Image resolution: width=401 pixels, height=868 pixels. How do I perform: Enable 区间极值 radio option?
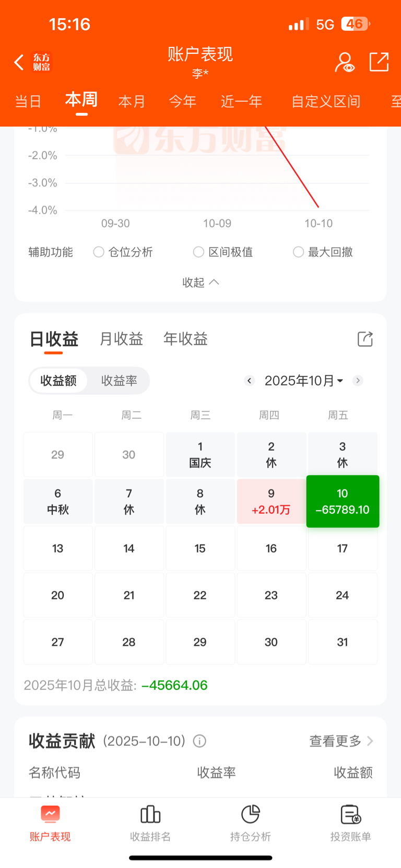[x=198, y=252]
